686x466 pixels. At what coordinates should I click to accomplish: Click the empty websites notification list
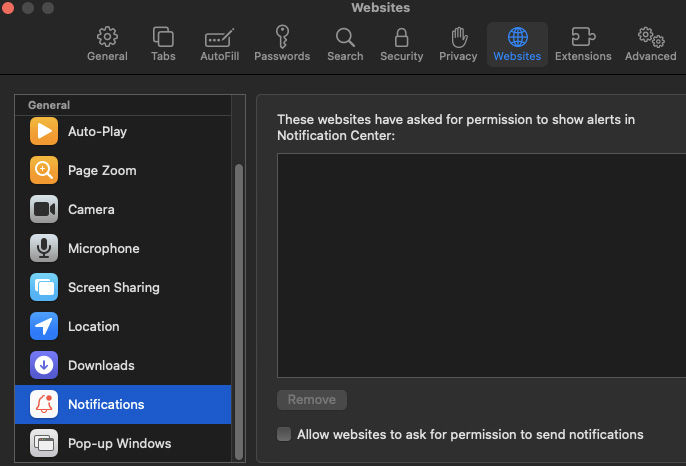[x=481, y=265]
